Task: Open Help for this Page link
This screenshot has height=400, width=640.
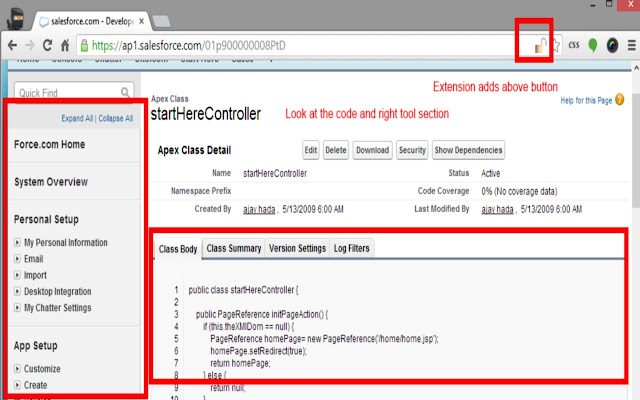Action: (x=586, y=100)
